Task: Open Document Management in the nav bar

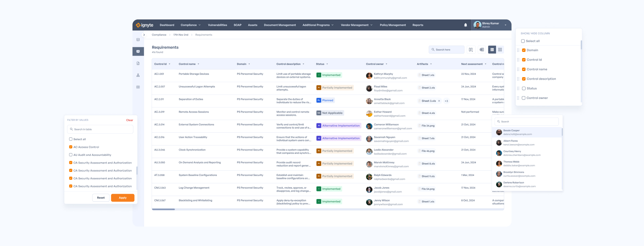Action: [280, 25]
